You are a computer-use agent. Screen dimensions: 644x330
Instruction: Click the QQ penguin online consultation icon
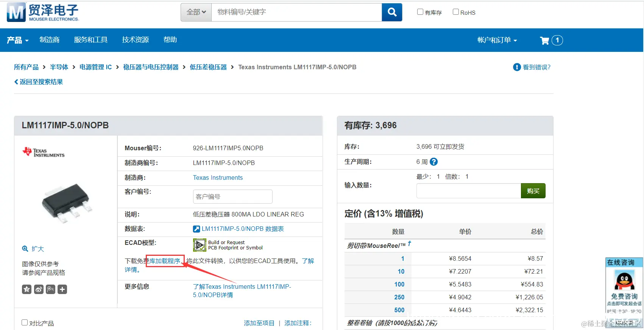624,280
